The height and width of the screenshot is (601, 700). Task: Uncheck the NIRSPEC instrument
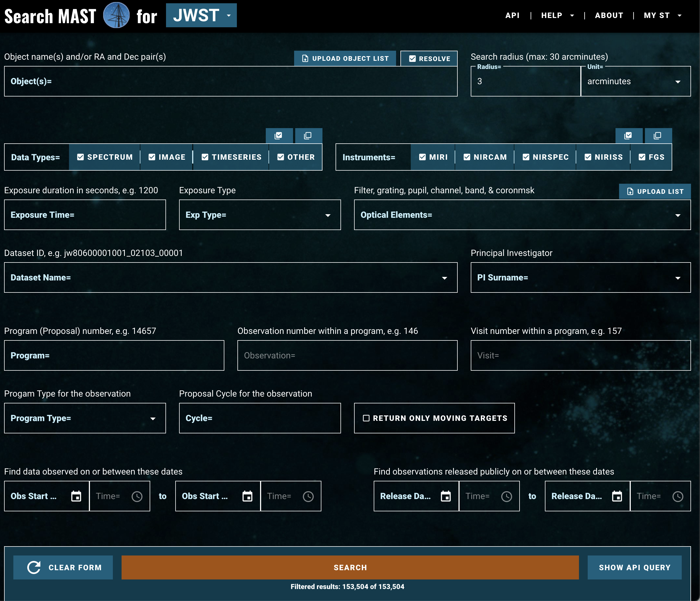point(545,157)
